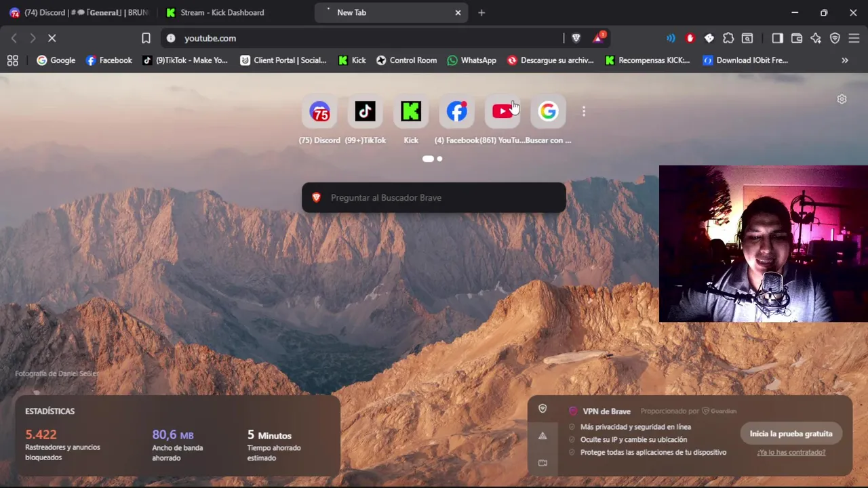Open the Brave VPN toolbar shield icon
The image size is (868, 488).
pos(835,38)
